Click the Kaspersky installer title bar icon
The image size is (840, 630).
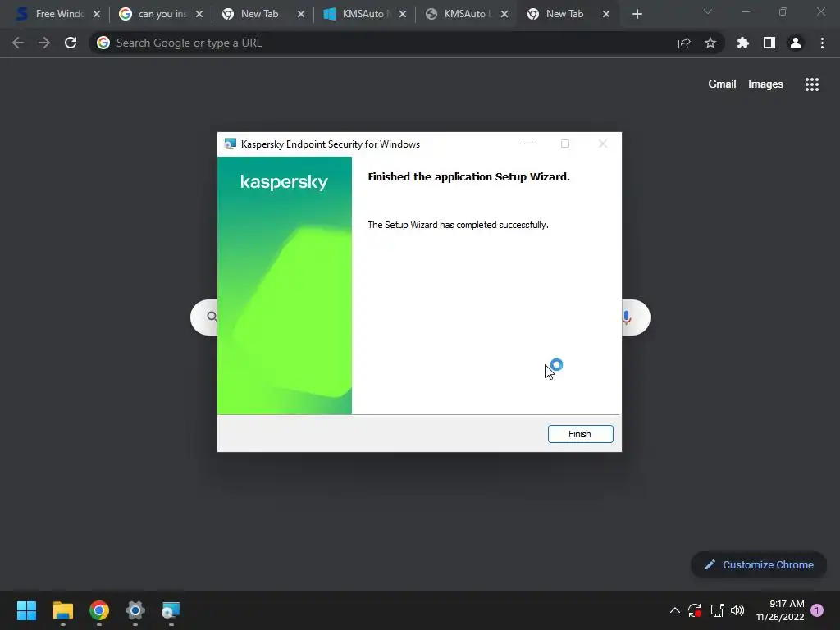click(231, 144)
